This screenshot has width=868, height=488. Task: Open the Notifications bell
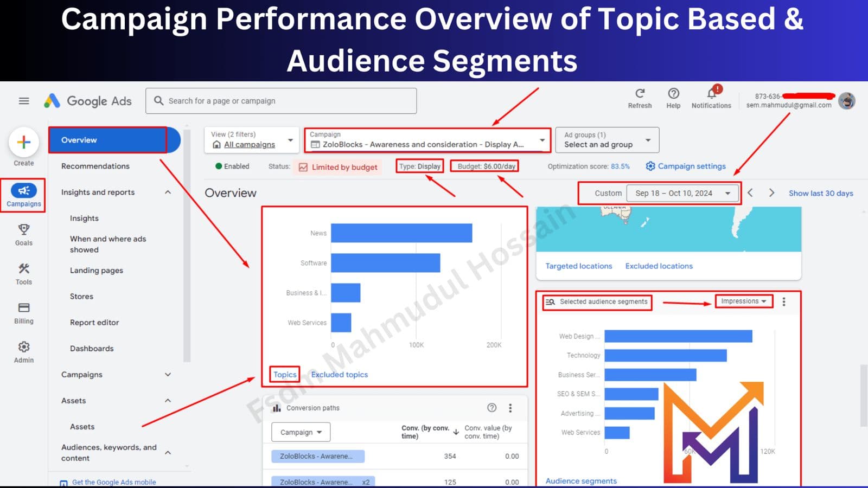(x=712, y=93)
